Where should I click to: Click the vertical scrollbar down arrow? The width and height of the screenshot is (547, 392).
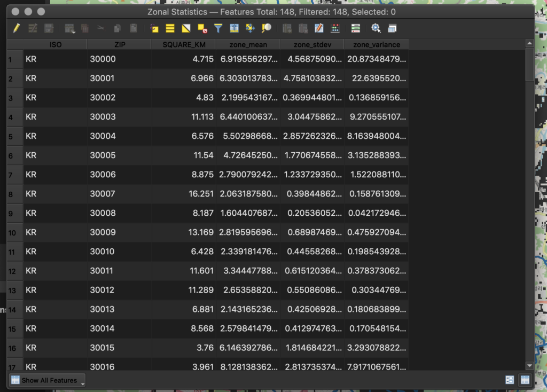click(x=529, y=366)
